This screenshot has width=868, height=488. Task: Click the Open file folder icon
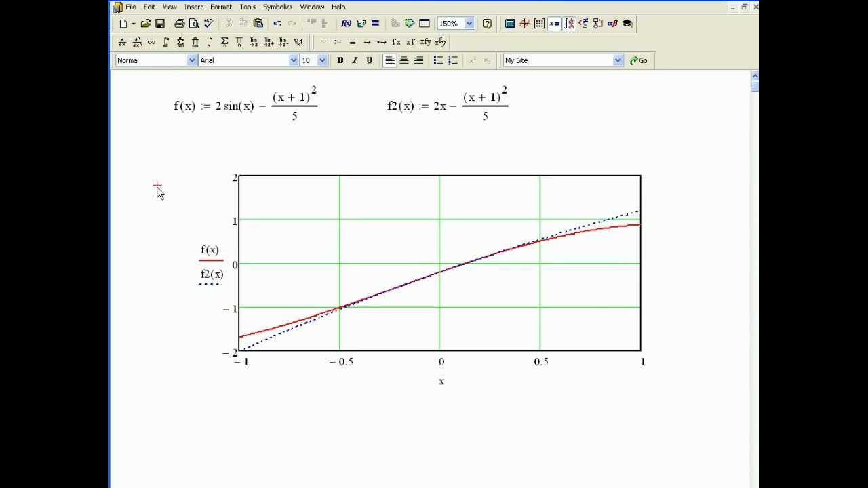[145, 24]
